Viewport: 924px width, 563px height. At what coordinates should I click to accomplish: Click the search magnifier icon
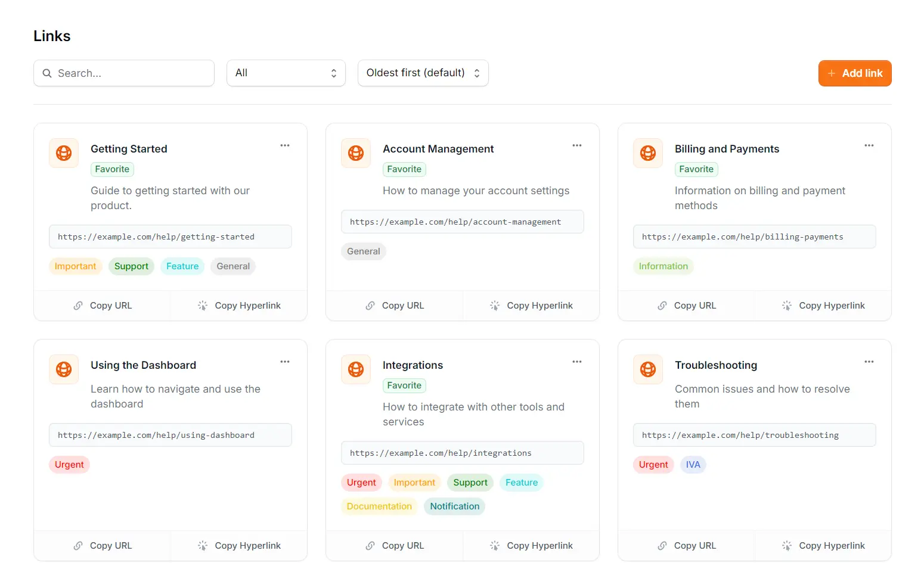click(x=47, y=73)
